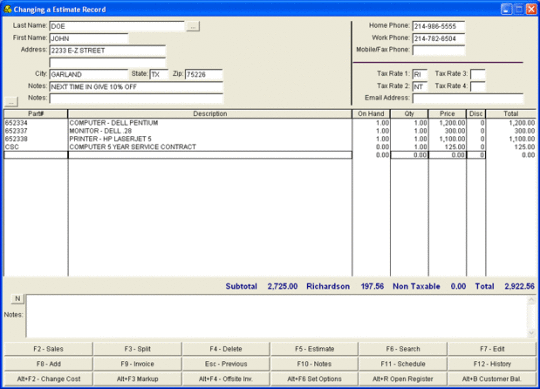Click Alt+F2 - Change Cost button
The height and width of the screenshot is (389, 540).
click(x=48, y=379)
